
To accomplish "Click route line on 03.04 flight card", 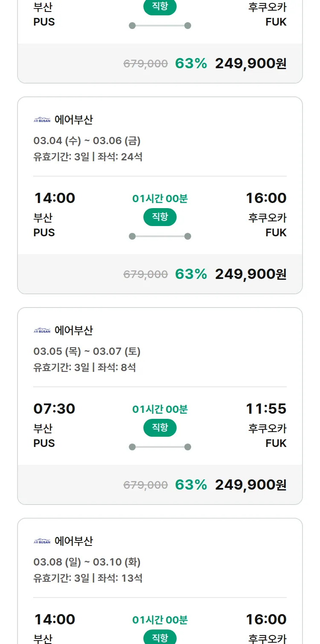I will tap(160, 236).
